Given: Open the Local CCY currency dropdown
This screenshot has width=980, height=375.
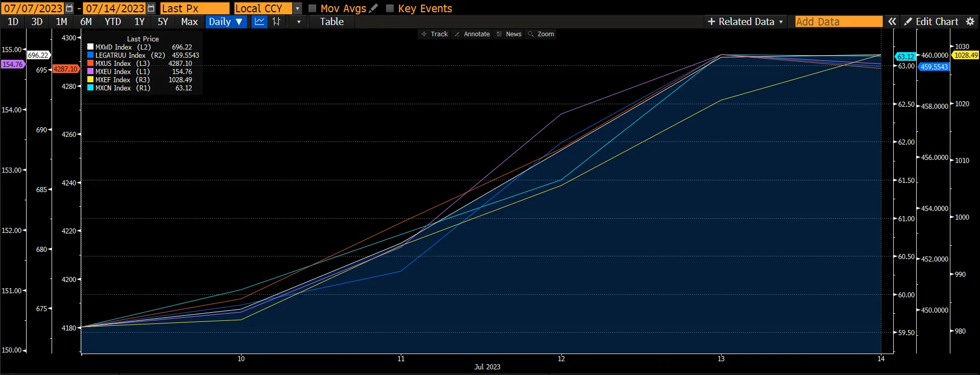Looking at the screenshot, I should pyautogui.click(x=298, y=8).
